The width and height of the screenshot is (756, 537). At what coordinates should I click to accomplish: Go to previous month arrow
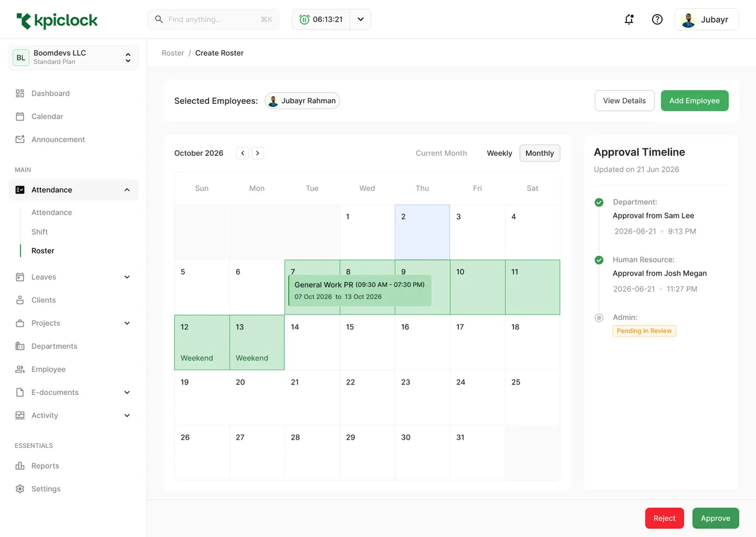(x=242, y=153)
